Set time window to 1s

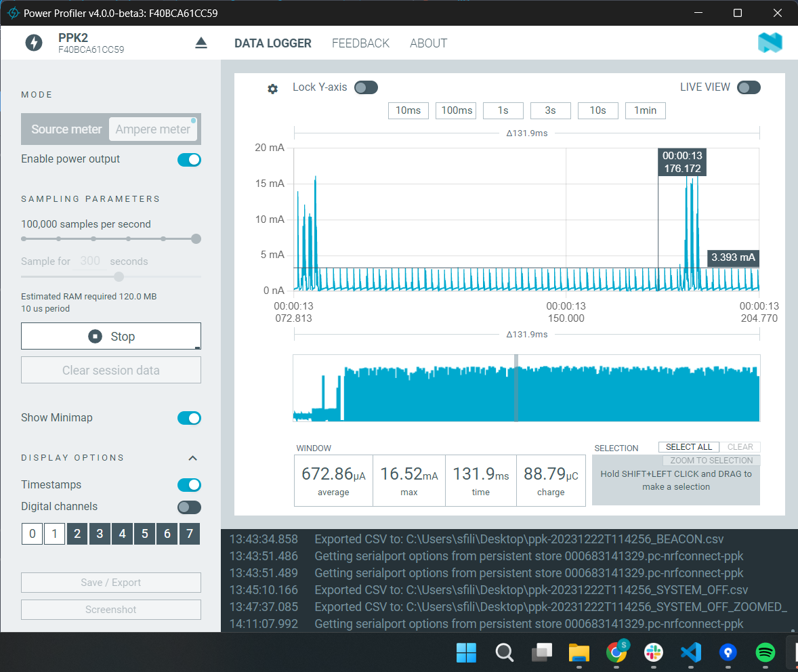click(x=503, y=110)
